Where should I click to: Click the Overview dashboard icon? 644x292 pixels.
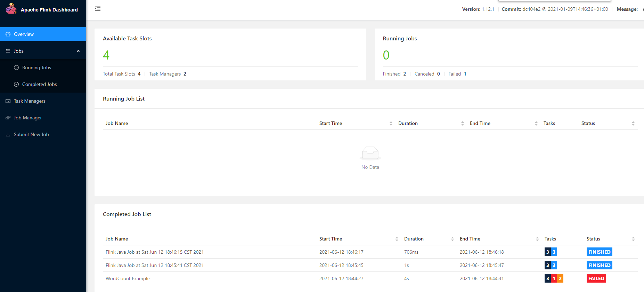coord(8,34)
